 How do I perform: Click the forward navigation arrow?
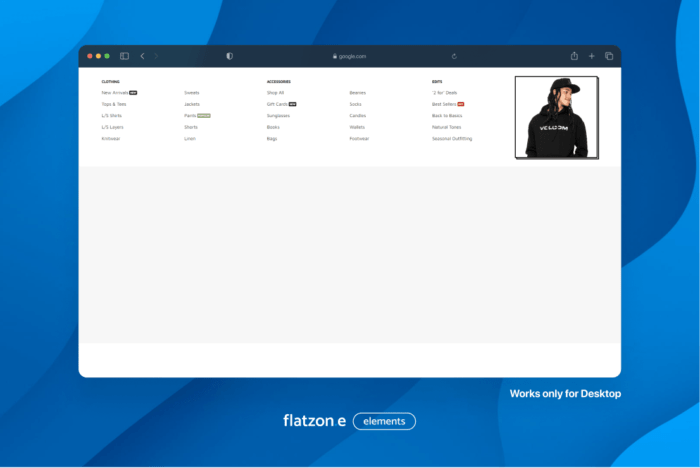156,56
